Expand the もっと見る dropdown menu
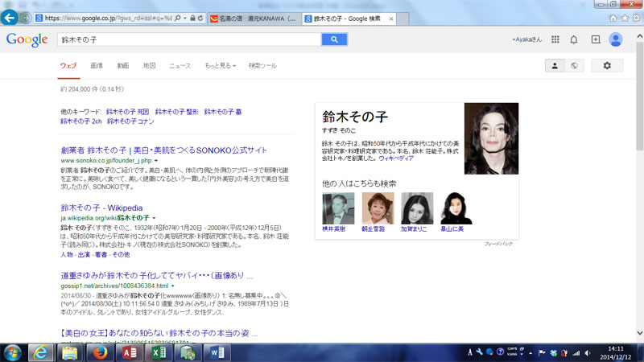Viewport: 644px width, 362px height. point(220,66)
